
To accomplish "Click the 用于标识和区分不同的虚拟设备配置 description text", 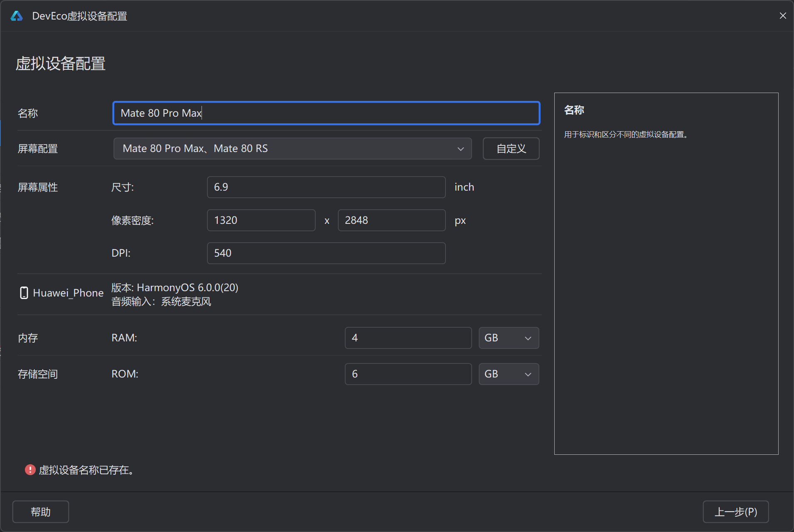I will (x=626, y=135).
